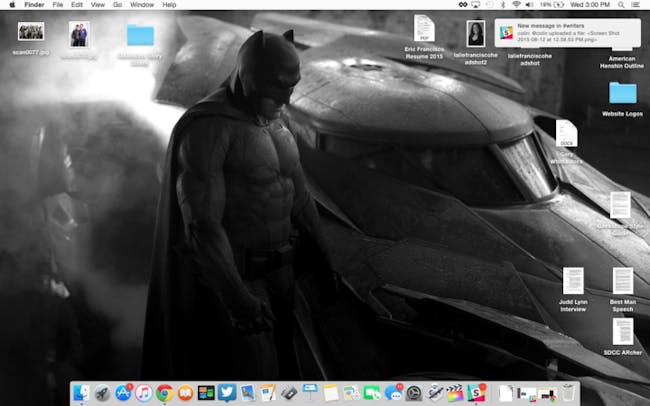Launch the App Store from the dock

click(x=123, y=393)
